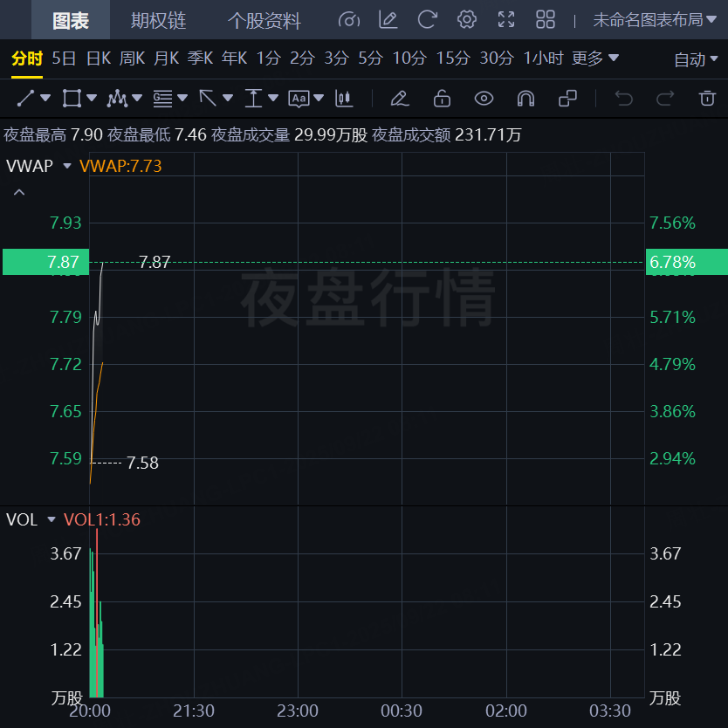Select the Fibonacci levels tool

pyautogui.click(x=162, y=98)
